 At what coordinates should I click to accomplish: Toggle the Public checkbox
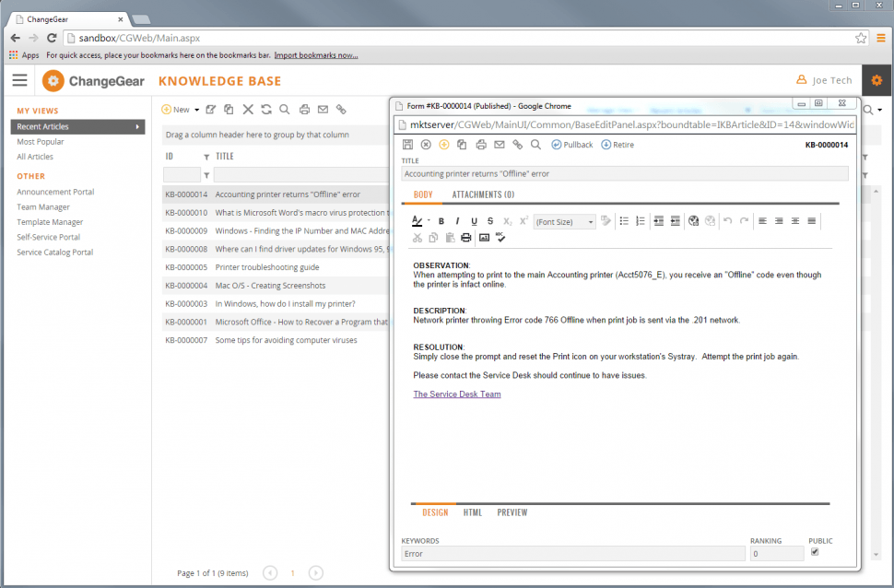click(815, 552)
